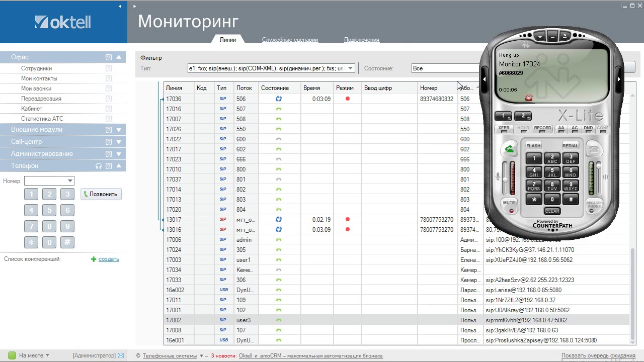Screen dimensions: 644x362
Task: Click sidebar dialpad asterisk key
Action: click(31, 242)
